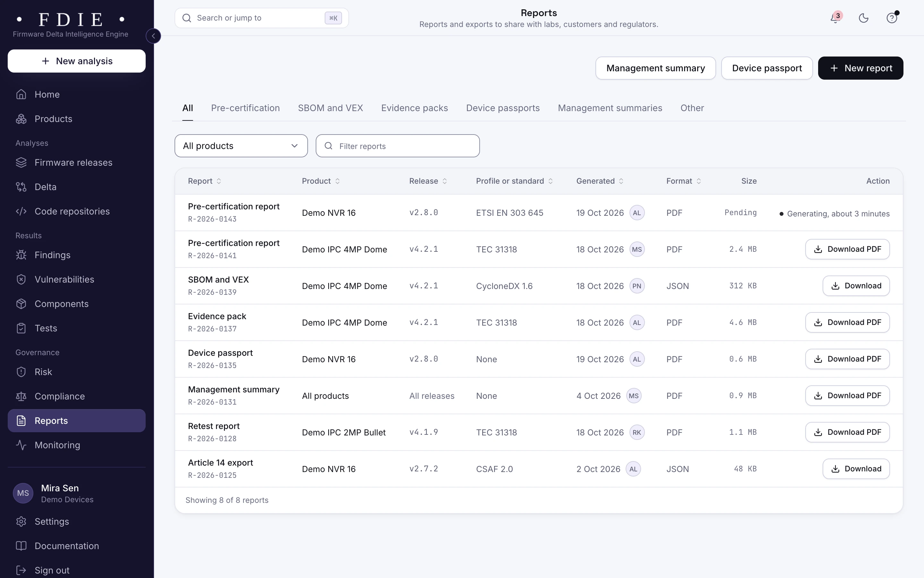
Task: Expand the All products dropdown
Action: pos(241,146)
